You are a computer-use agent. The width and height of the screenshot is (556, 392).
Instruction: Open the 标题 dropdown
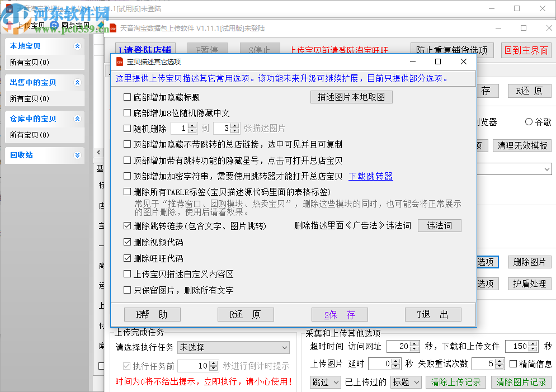(406, 382)
